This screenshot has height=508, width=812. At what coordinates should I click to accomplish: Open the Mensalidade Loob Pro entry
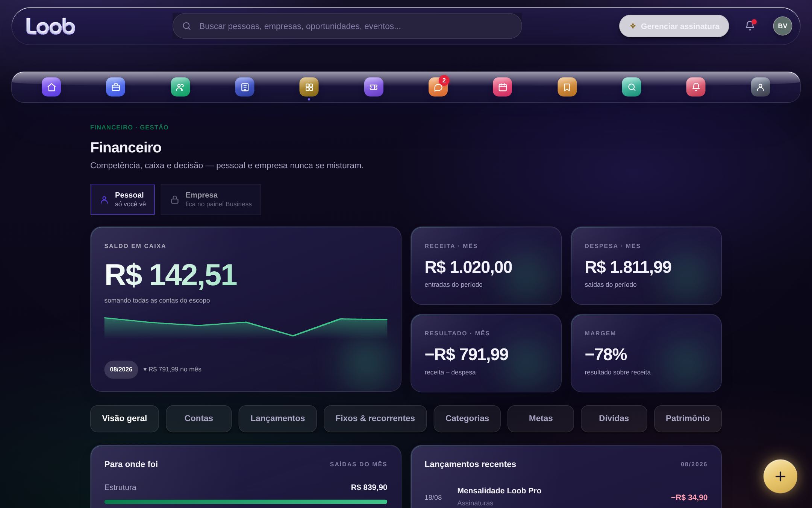[x=566, y=497]
